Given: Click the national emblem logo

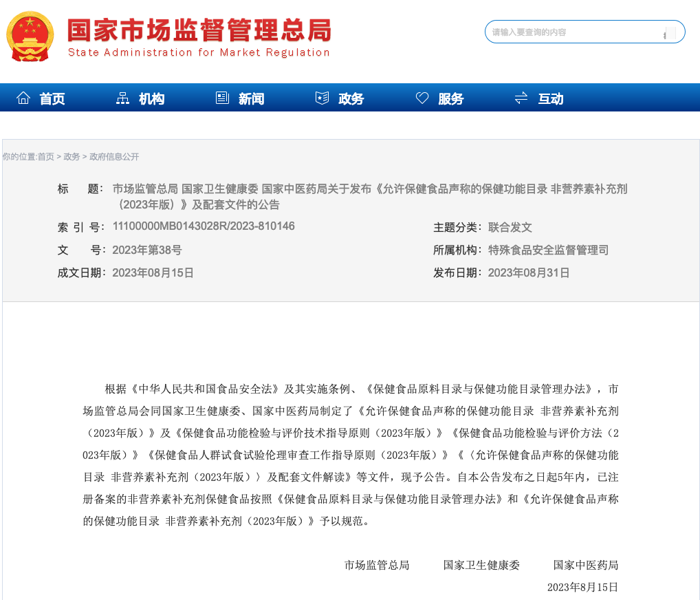Looking at the screenshot, I should 30,36.
